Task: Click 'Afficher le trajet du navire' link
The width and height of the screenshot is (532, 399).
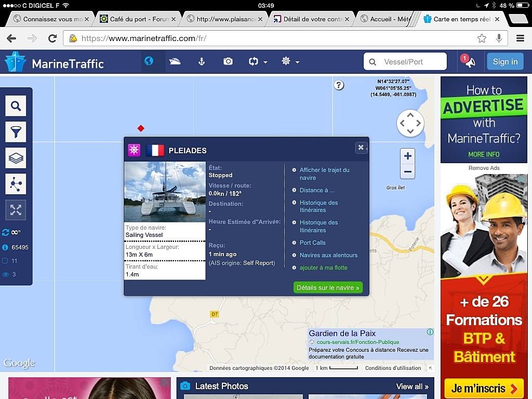Action: [324, 174]
